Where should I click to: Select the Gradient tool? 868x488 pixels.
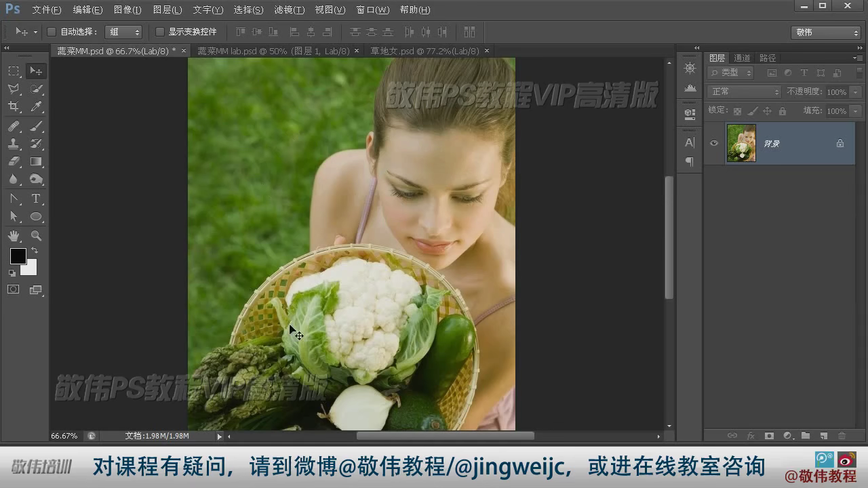(x=36, y=161)
